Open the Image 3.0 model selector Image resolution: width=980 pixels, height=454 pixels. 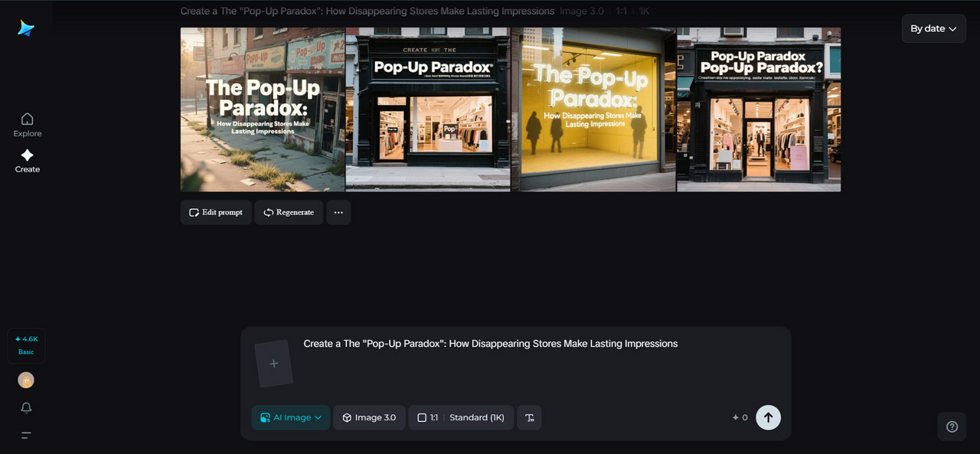[369, 417]
